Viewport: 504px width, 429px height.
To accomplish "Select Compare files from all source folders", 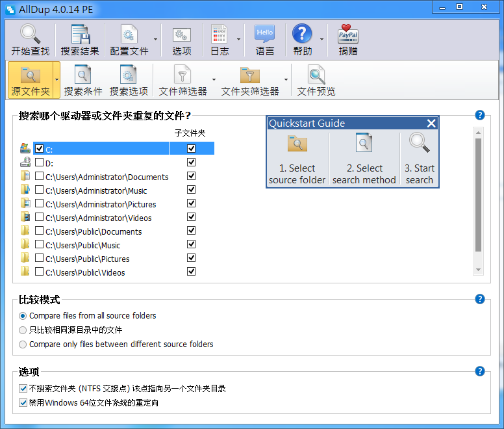I will tap(23, 316).
